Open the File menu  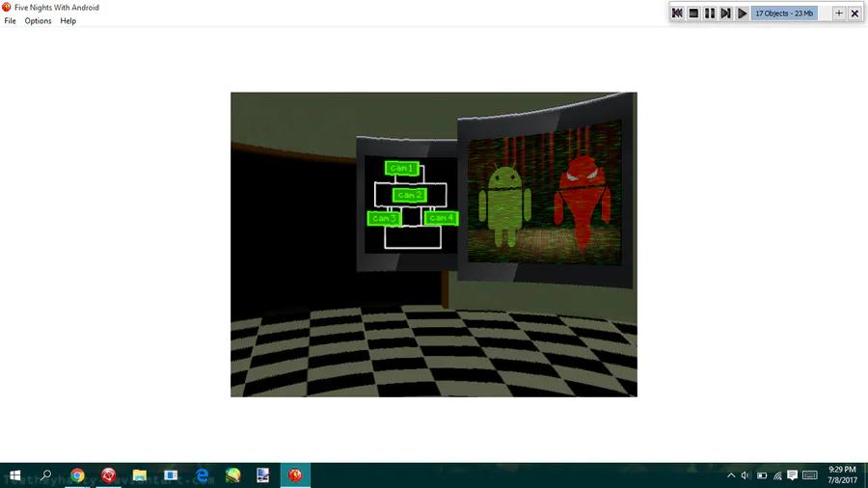coord(10,21)
